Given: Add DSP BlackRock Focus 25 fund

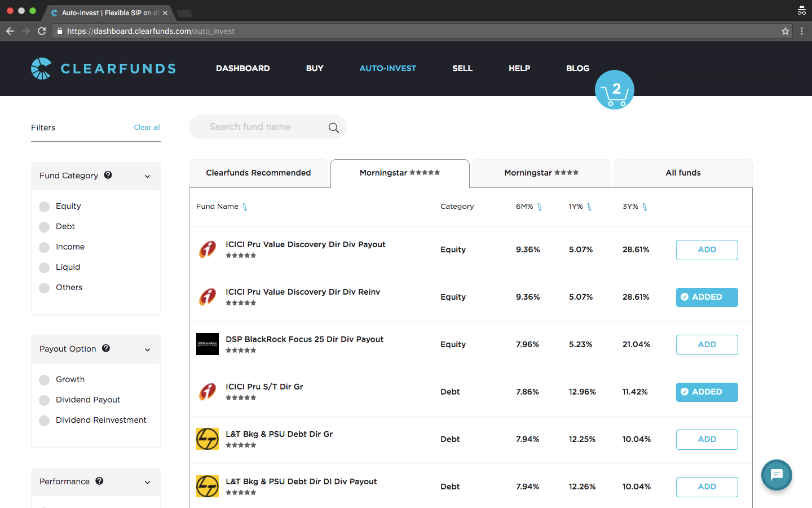Looking at the screenshot, I should (x=707, y=345).
